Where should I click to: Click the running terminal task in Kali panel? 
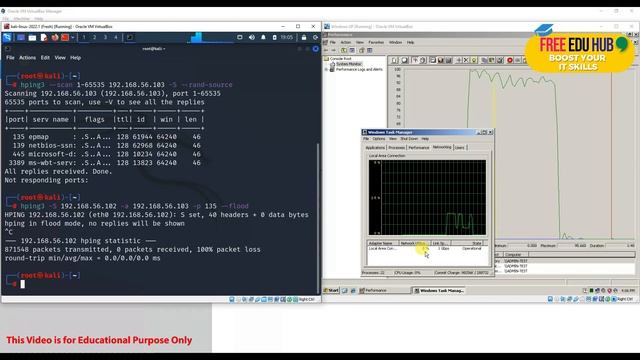point(130,38)
